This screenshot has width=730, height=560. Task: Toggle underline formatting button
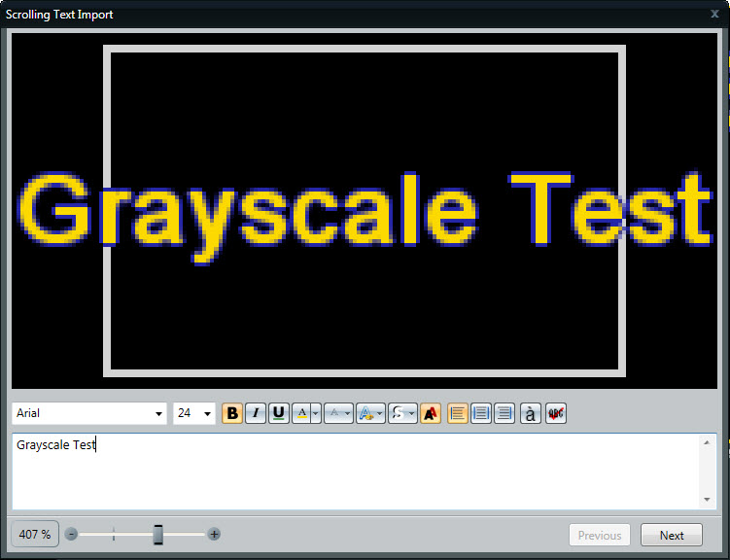coord(279,413)
